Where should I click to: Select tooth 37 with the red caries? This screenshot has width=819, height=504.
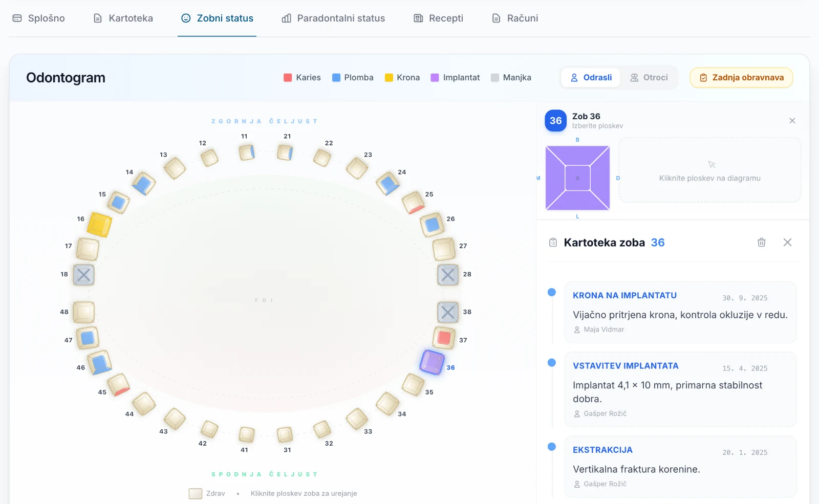(x=444, y=338)
